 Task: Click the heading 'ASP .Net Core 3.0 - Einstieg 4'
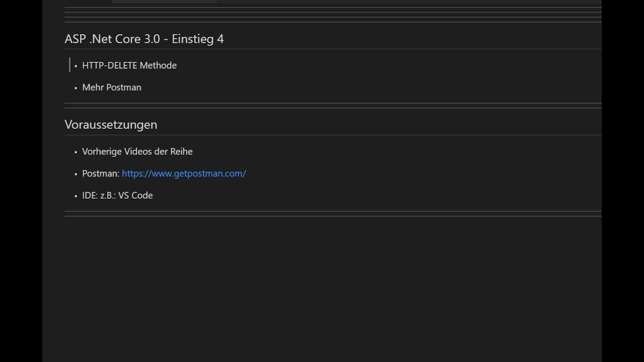pyautogui.click(x=144, y=39)
